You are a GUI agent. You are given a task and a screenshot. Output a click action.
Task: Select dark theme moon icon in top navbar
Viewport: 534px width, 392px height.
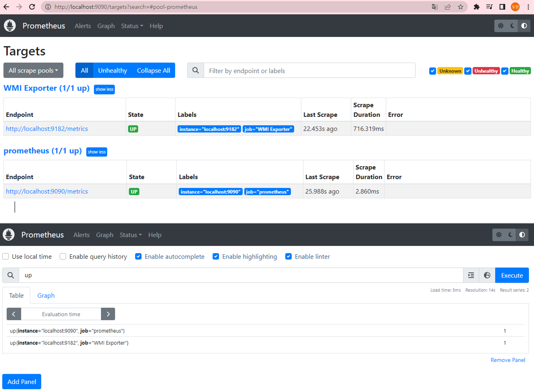(512, 26)
